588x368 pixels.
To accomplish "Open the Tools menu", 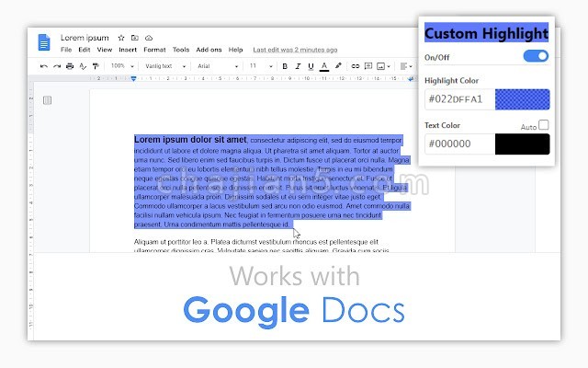I will [181, 50].
